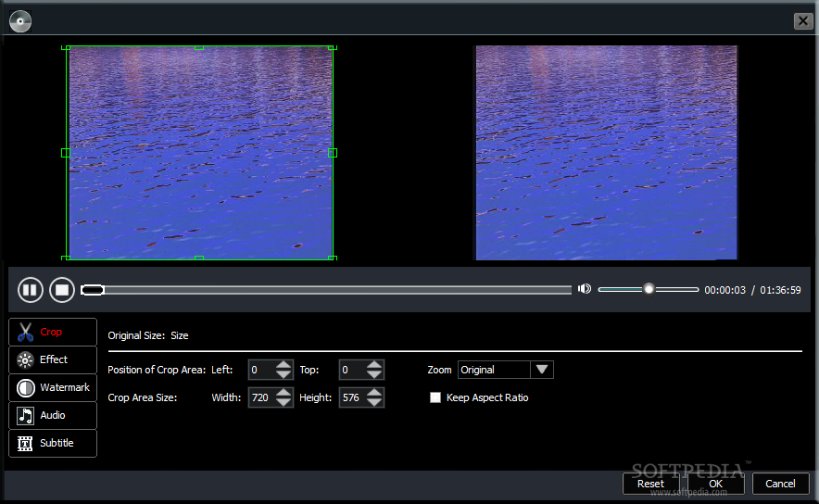819x504 pixels.
Task: Click the output preview video on the right
Action: click(x=607, y=153)
